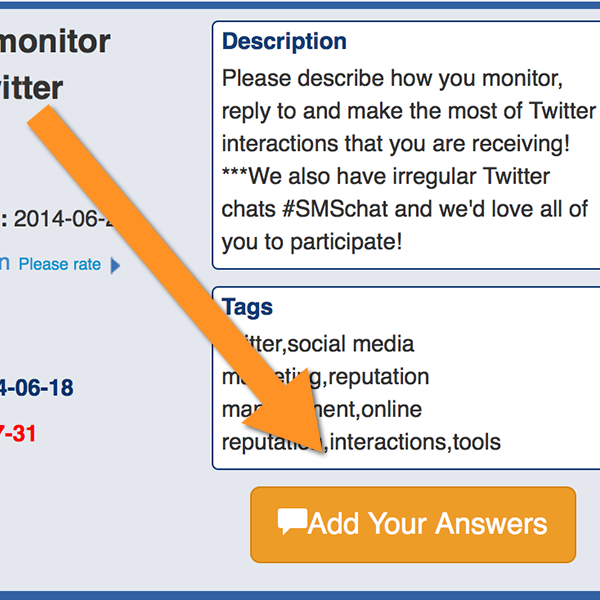Click the speech bubble icon on the answers button
The width and height of the screenshot is (600, 600).
[292, 521]
